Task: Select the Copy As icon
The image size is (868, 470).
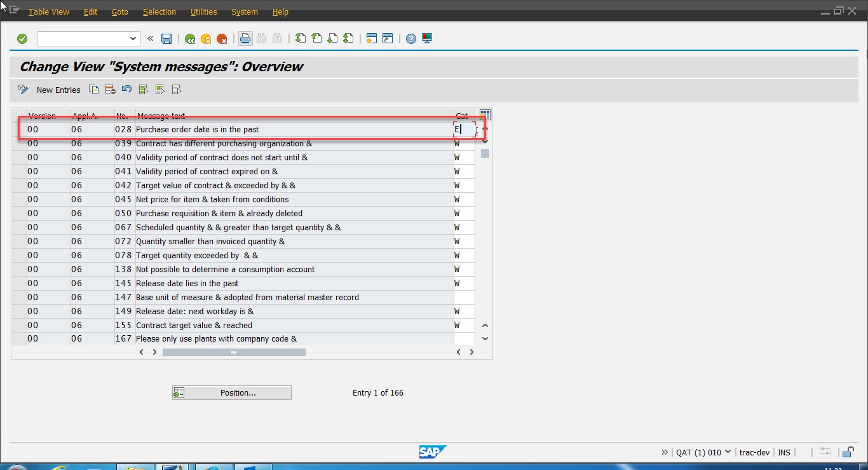Action: coord(93,90)
